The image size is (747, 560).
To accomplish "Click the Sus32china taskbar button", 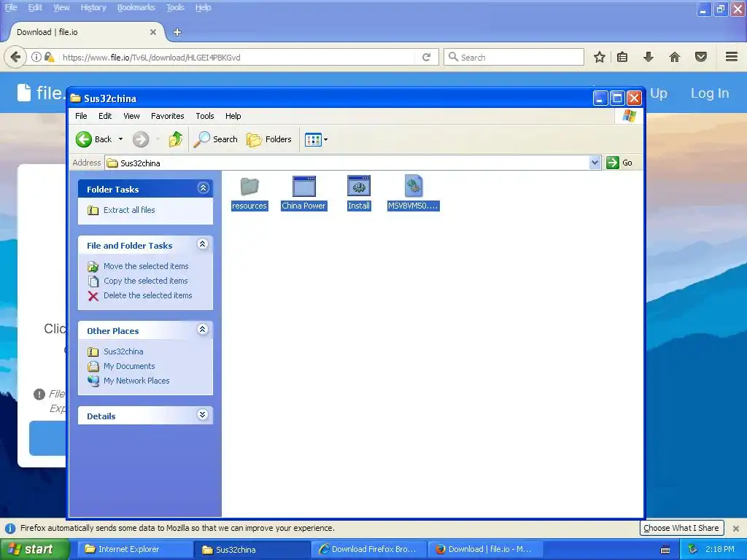I will tap(252, 550).
